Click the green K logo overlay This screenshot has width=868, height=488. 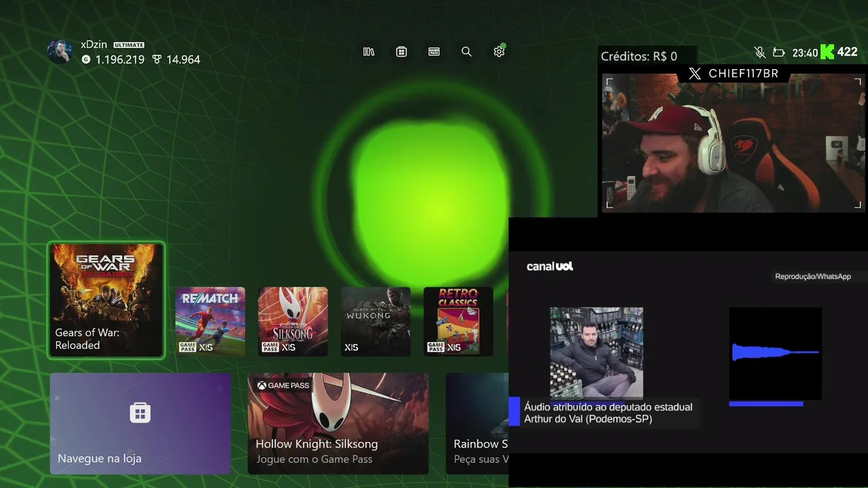827,52
